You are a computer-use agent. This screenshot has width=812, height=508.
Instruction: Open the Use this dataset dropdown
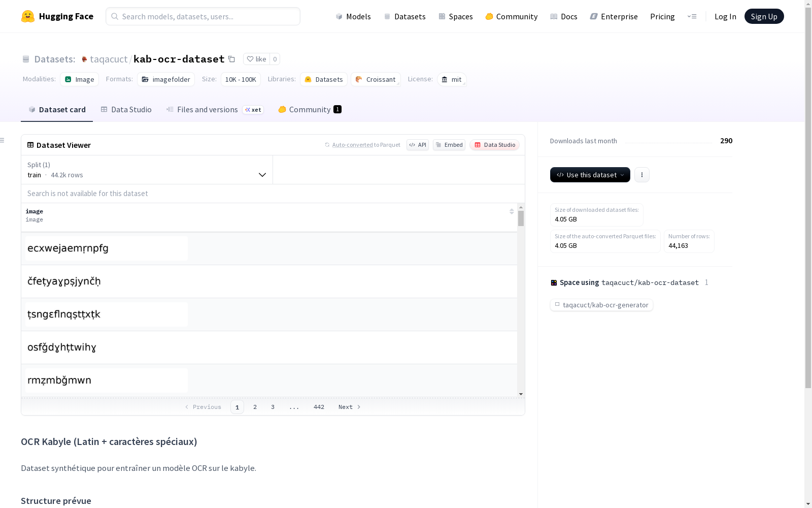tap(590, 175)
